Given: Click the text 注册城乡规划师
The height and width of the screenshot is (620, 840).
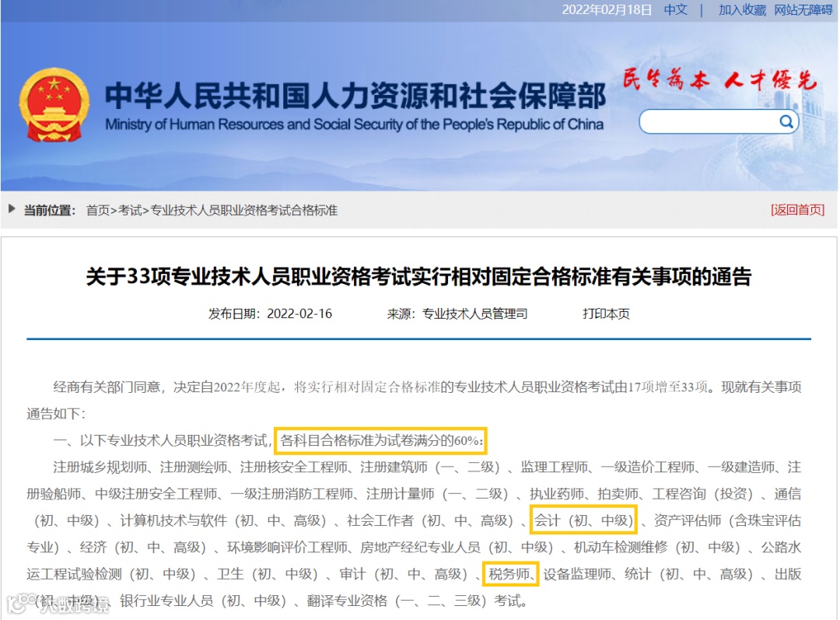Looking at the screenshot, I should (100, 467).
